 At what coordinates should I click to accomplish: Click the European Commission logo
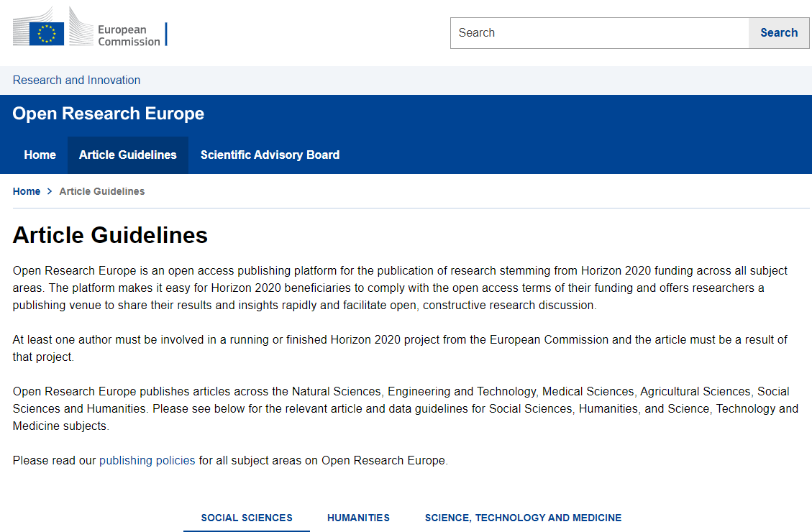[90, 27]
